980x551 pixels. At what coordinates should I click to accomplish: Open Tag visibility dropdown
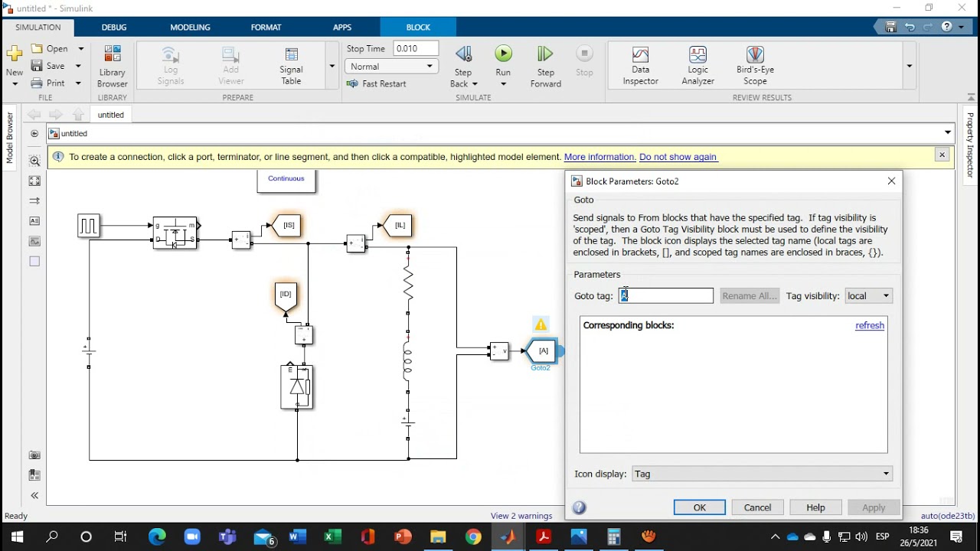tap(869, 295)
